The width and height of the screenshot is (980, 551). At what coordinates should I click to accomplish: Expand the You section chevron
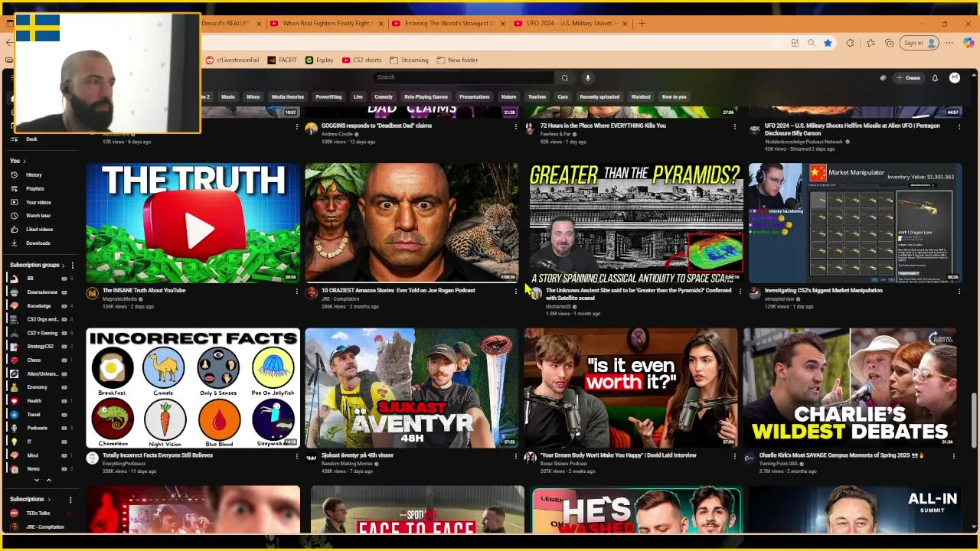(x=24, y=161)
